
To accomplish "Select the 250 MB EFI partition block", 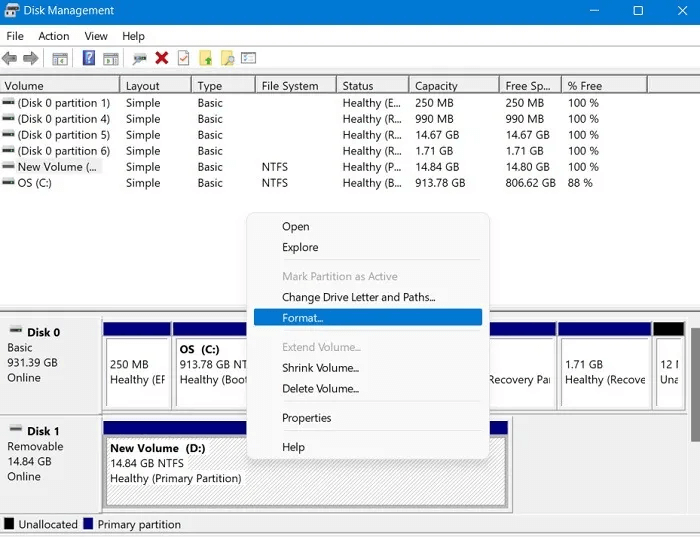I will point(137,366).
